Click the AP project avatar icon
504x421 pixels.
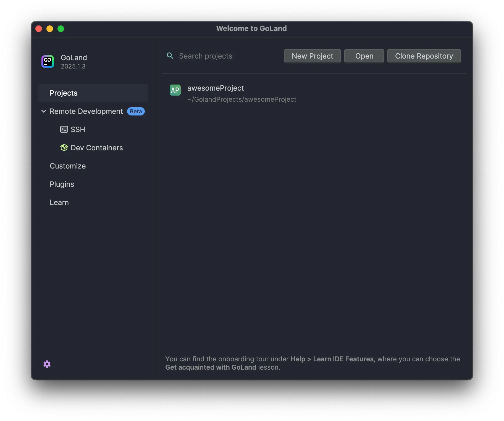point(175,90)
